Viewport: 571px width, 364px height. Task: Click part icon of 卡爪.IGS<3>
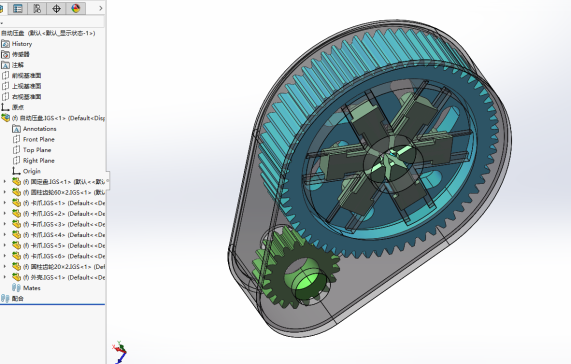[x=16, y=224]
